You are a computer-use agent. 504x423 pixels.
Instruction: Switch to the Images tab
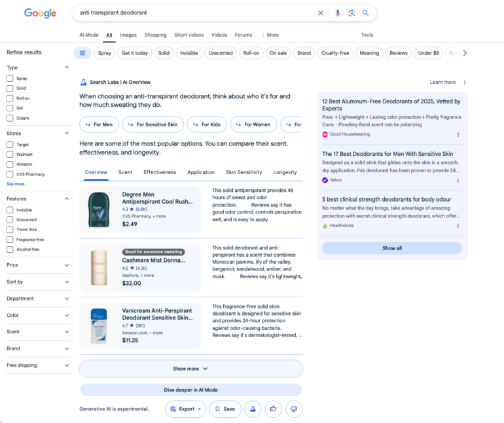point(128,35)
